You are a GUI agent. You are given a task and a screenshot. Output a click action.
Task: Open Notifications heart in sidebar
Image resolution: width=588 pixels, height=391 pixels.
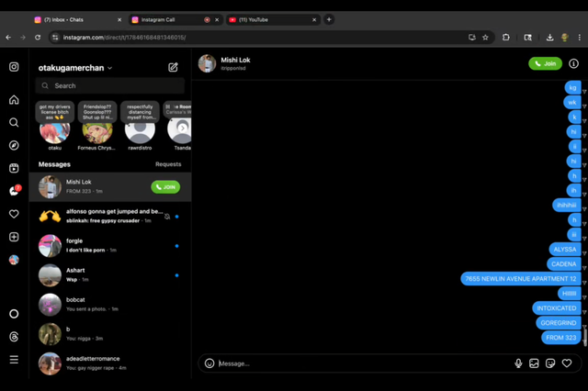(14, 214)
